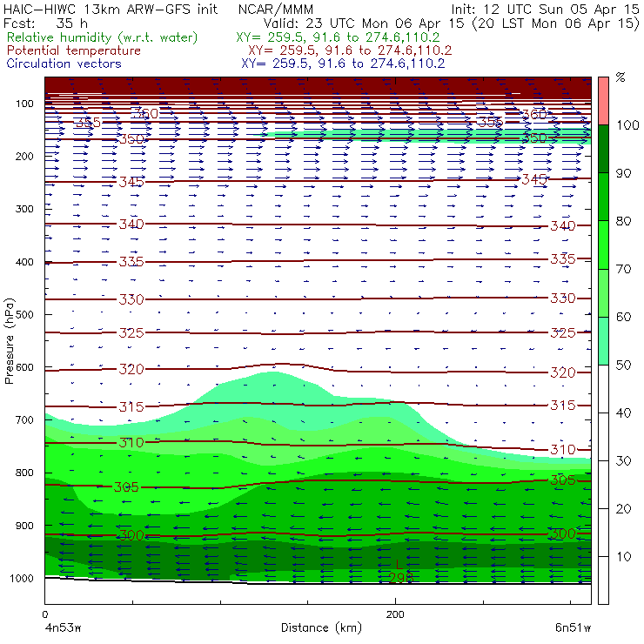The width and height of the screenshot is (644, 644).
Task: Click the '%' unit label above colorbar
Action: [621, 77]
